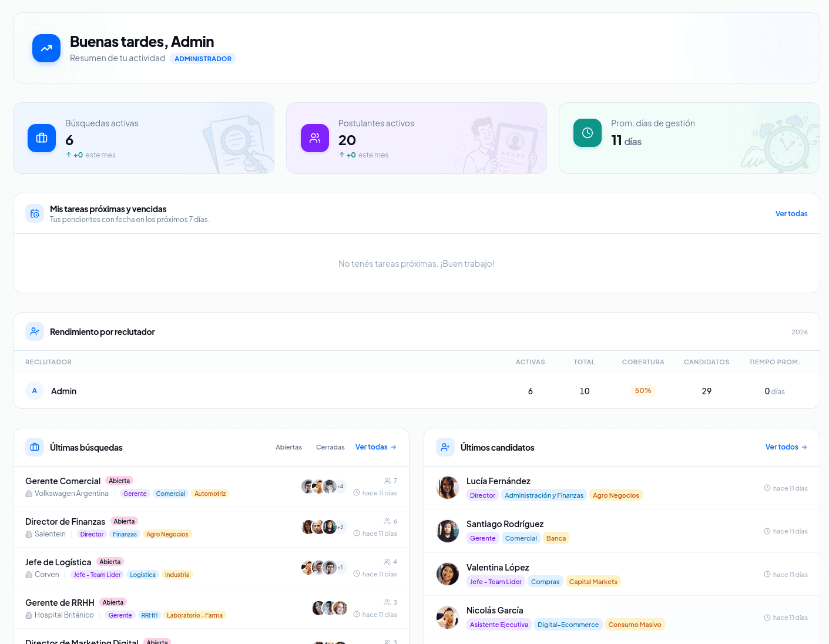Click the briefcase icon beside Últimas búsquedas
Screen dimensions: 829x644
(x=35, y=447)
